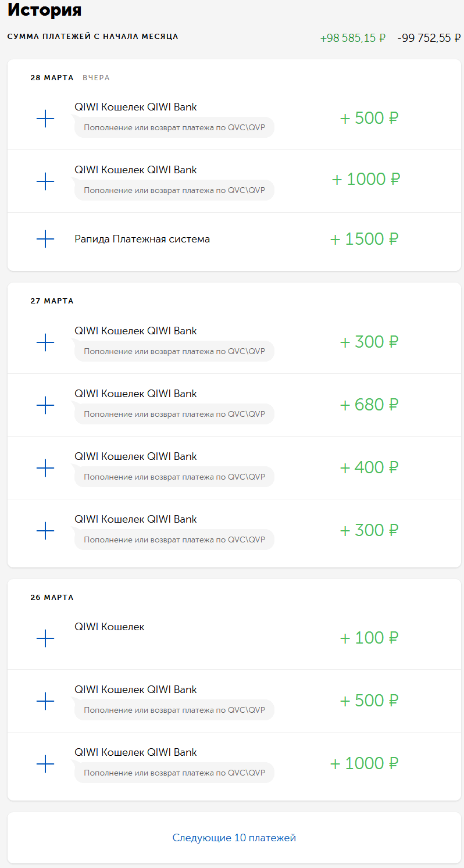Click plus icon for Рапида Платежная система
Image resolution: width=464 pixels, height=868 pixels.
[x=45, y=239]
